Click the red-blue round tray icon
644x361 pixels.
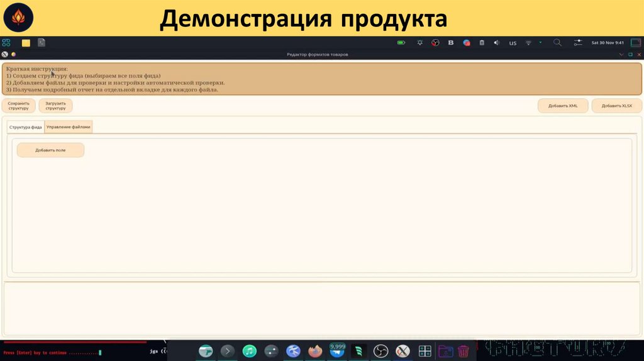click(x=466, y=43)
